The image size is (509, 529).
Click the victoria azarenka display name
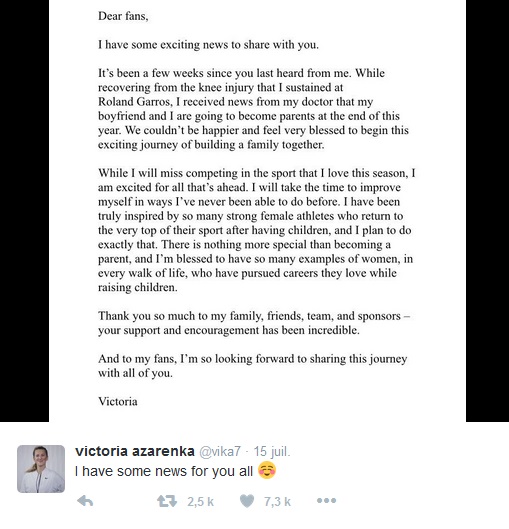(135, 451)
